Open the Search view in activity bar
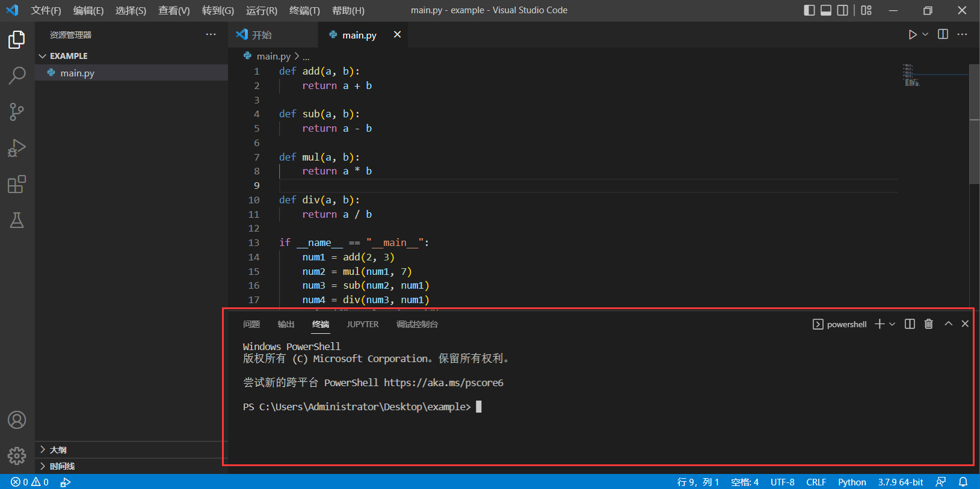 [x=17, y=76]
